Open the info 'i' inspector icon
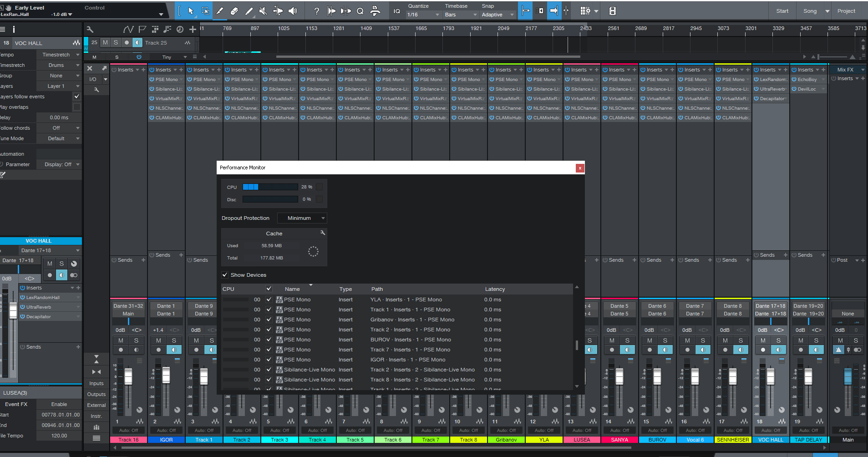Viewport: 868px width, 457px height. [x=14, y=29]
